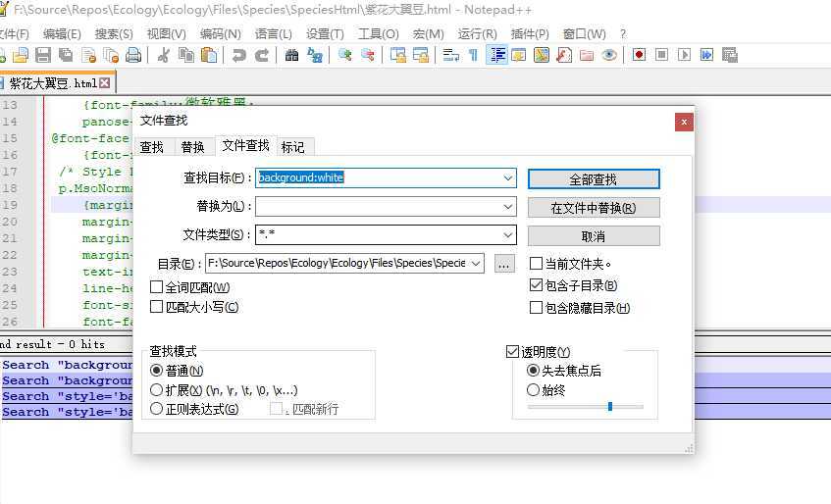The width and height of the screenshot is (831, 504).
Task: Enable the 匹配大小写 checkbox
Action: [x=156, y=307]
